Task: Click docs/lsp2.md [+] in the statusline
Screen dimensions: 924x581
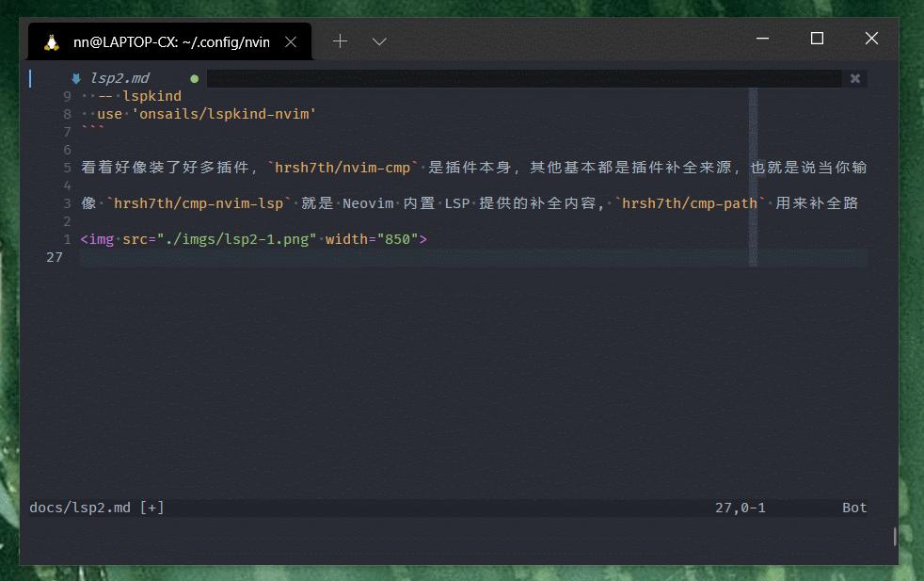Action: (96, 507)
